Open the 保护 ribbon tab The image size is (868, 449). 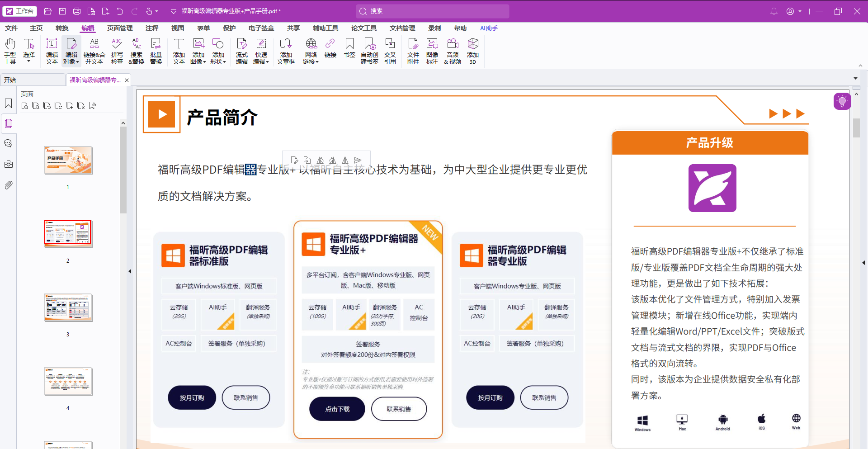[x=229, y=28]
